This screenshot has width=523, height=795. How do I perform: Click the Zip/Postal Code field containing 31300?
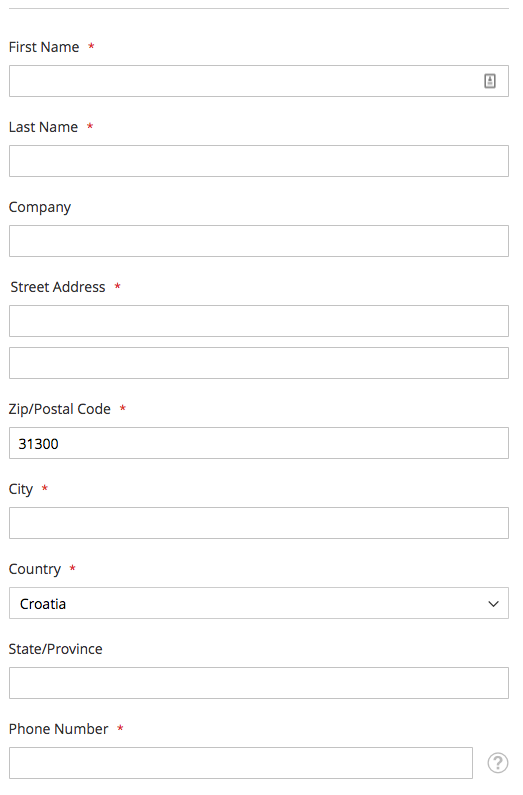point(258,443)
